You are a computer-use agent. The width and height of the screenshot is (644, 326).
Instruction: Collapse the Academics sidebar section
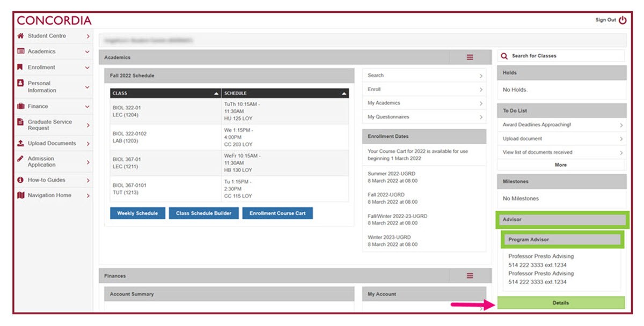coord(89,51)
